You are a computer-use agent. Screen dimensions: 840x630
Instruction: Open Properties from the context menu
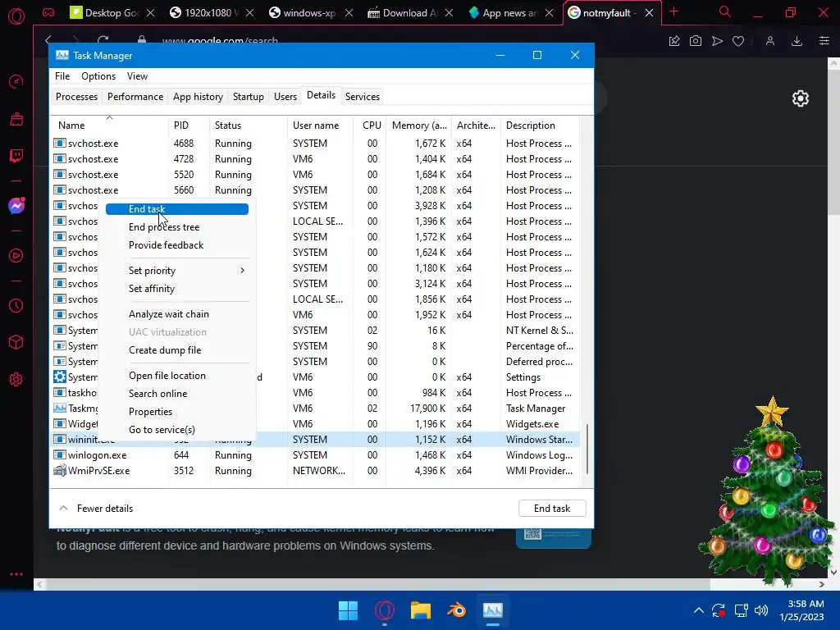pos(151,412)
